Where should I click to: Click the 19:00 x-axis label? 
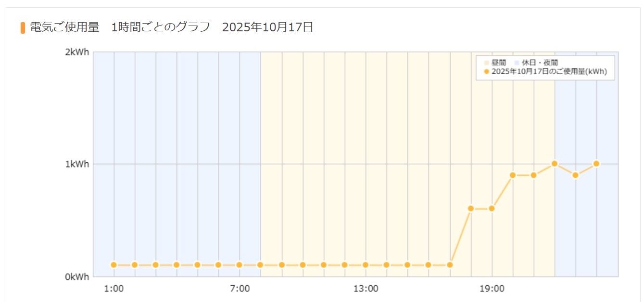492,289
